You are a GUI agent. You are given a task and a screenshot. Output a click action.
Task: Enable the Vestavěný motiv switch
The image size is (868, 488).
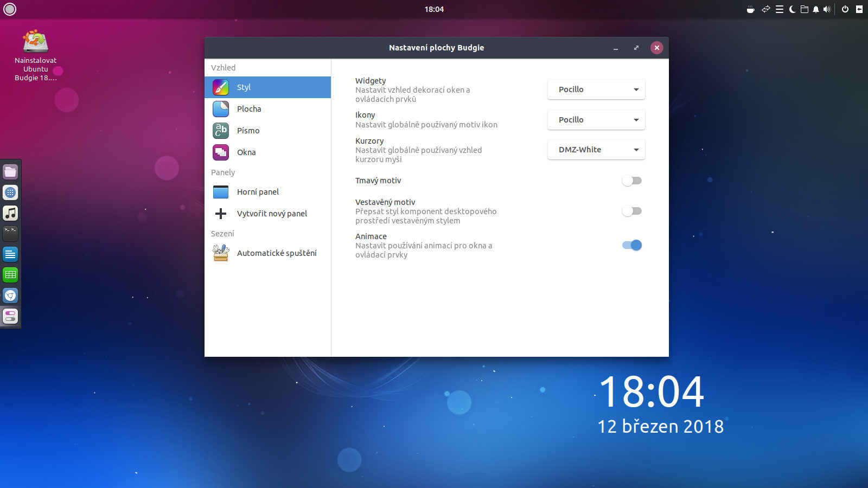tap(632, 211)
